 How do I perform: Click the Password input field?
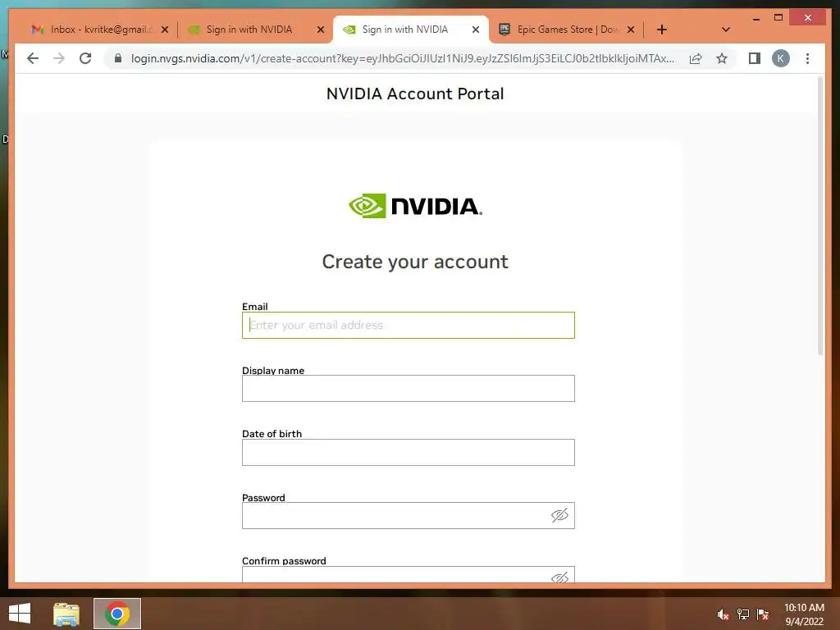409,515
